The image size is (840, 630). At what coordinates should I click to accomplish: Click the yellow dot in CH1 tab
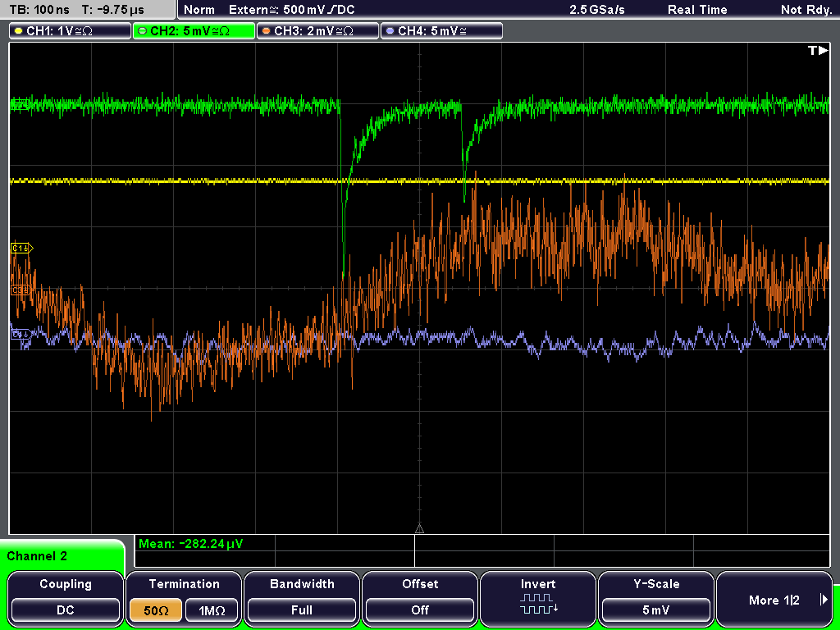tap(19, 31)
